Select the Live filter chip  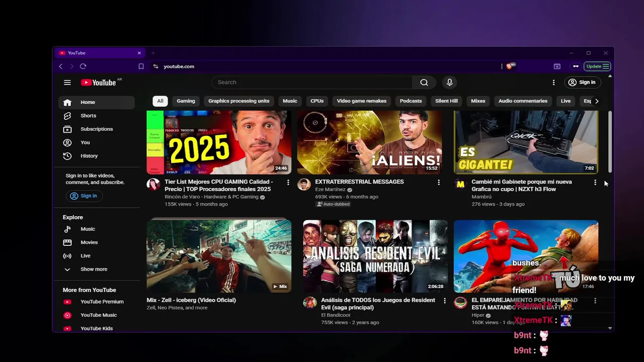click(566, 101)
